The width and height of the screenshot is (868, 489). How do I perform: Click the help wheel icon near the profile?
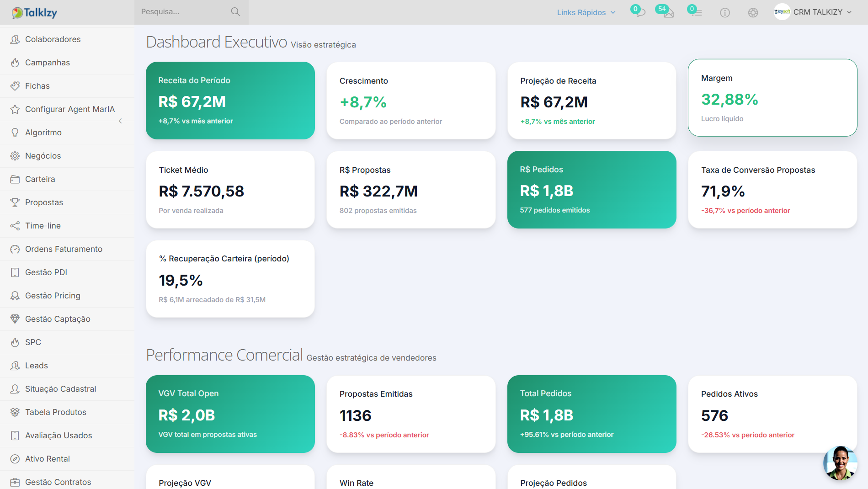753,12
